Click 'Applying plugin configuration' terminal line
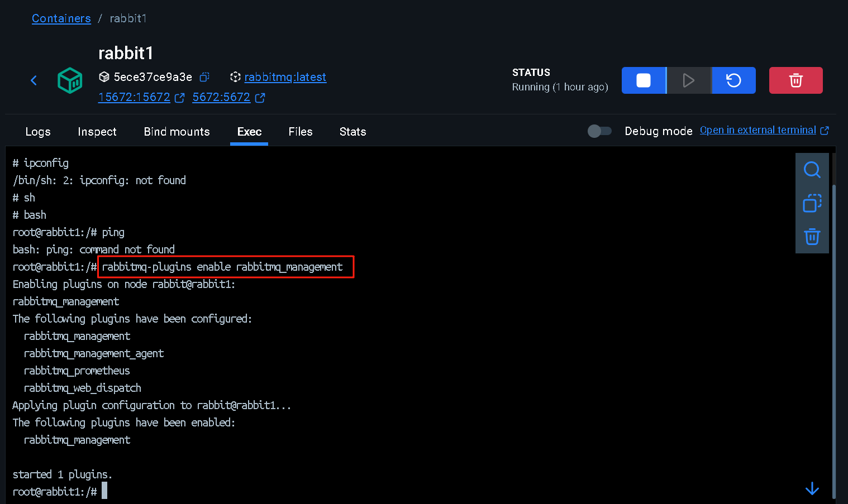Viewport: 848px width, 504px height. [152, 405]
